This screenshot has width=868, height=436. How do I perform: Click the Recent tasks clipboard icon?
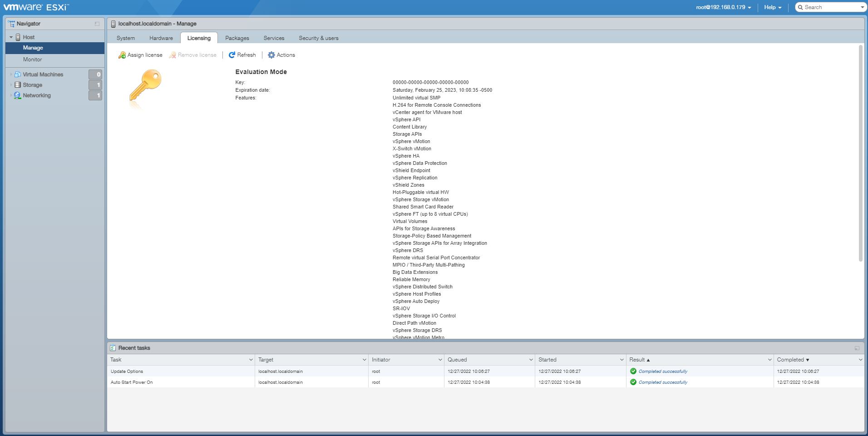coord(113,348)
